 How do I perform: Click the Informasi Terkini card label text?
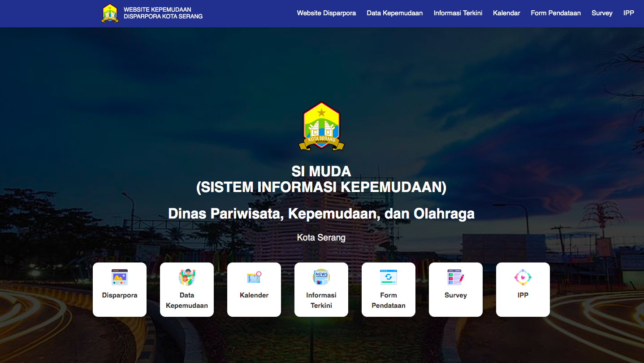pos(321,300)
